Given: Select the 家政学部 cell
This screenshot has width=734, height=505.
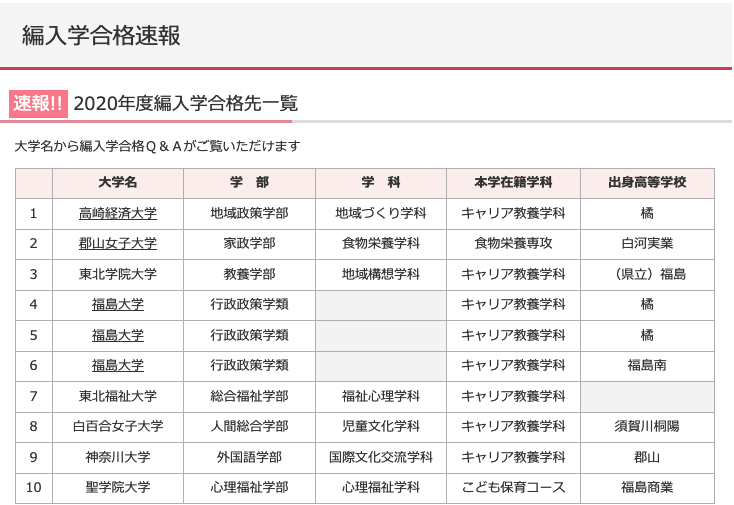Looking at the screenshot, I should click(x=249, y=243).
